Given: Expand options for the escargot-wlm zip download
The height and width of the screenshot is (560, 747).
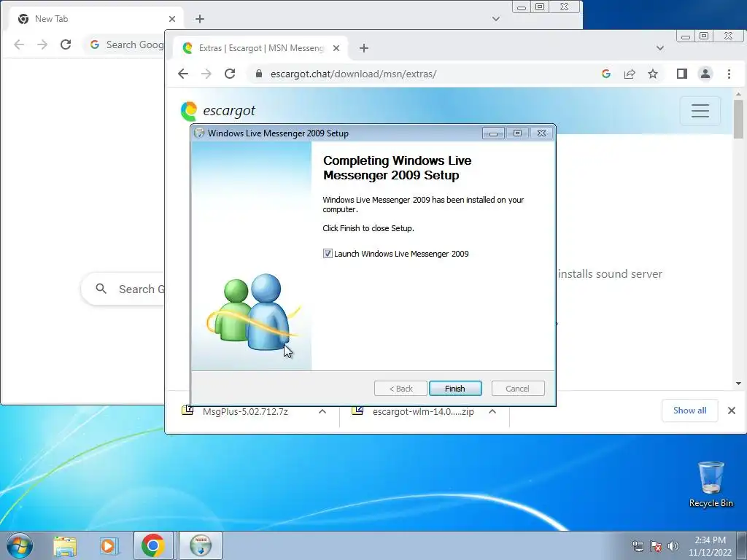Looking at the screenshot, I should (492, 411).
